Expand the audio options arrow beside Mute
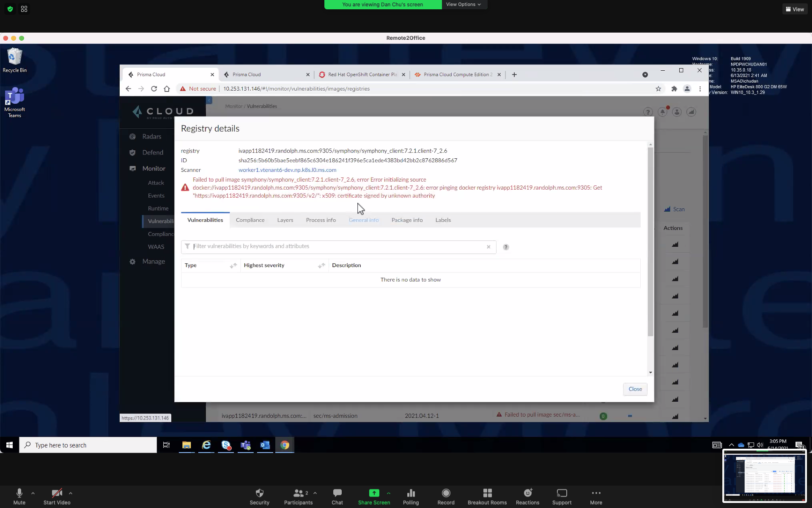 (33, 493)
